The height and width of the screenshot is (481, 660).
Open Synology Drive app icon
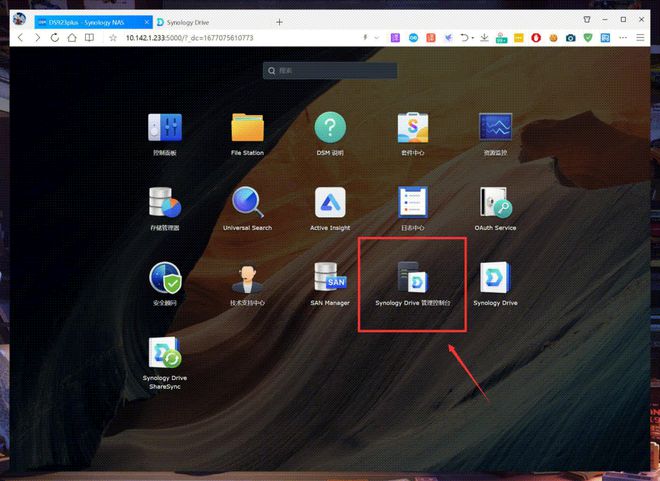pyautogui.click(x=495, y=277)
